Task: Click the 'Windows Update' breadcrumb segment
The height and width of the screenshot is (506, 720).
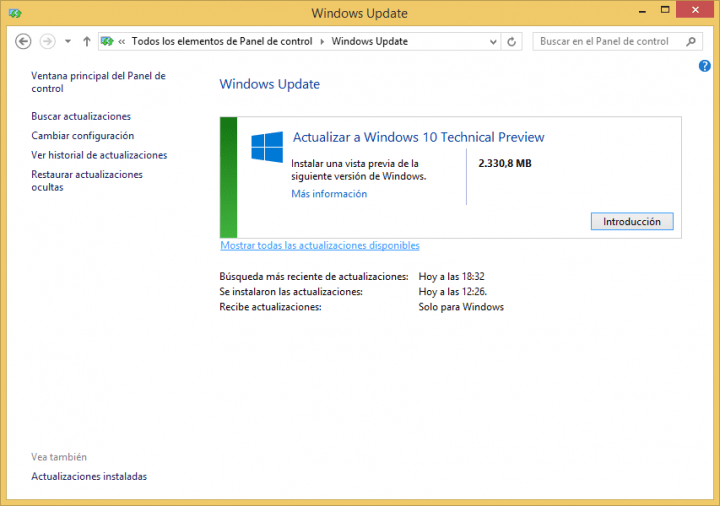Action: (x=370, y=41)
